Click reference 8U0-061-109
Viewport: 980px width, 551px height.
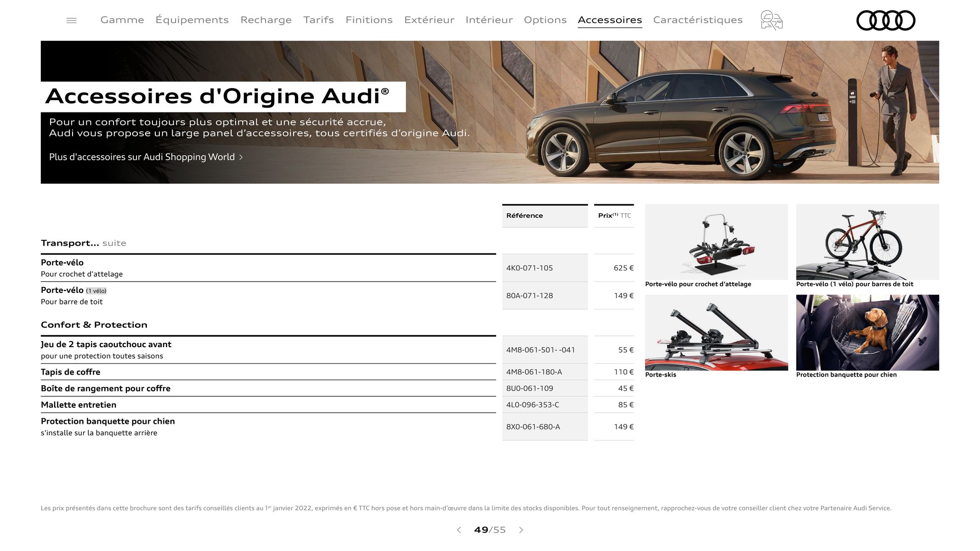(529, 388)
